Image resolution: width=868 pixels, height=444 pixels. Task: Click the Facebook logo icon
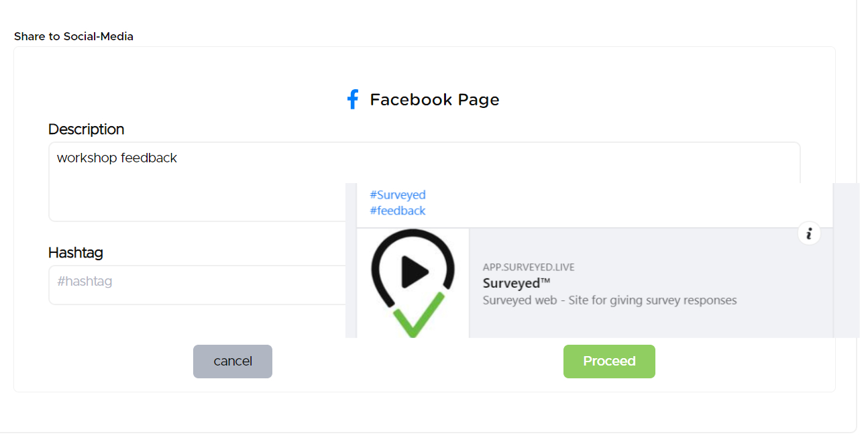[x=352, y=100]
